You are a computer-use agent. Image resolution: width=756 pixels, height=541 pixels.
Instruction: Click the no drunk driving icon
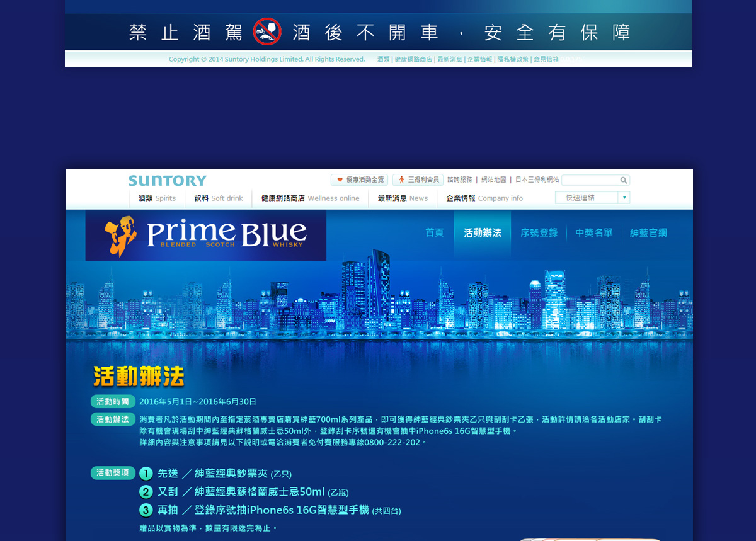point(267,31)
